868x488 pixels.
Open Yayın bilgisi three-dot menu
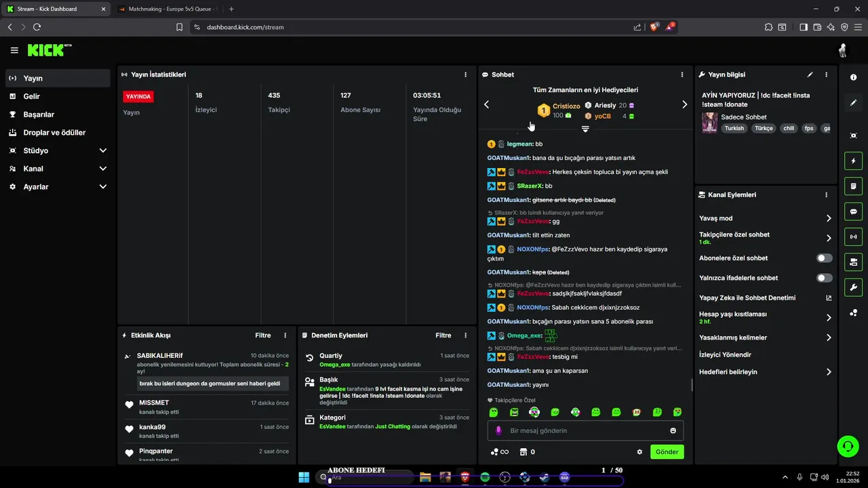click(x=826, y=75)
